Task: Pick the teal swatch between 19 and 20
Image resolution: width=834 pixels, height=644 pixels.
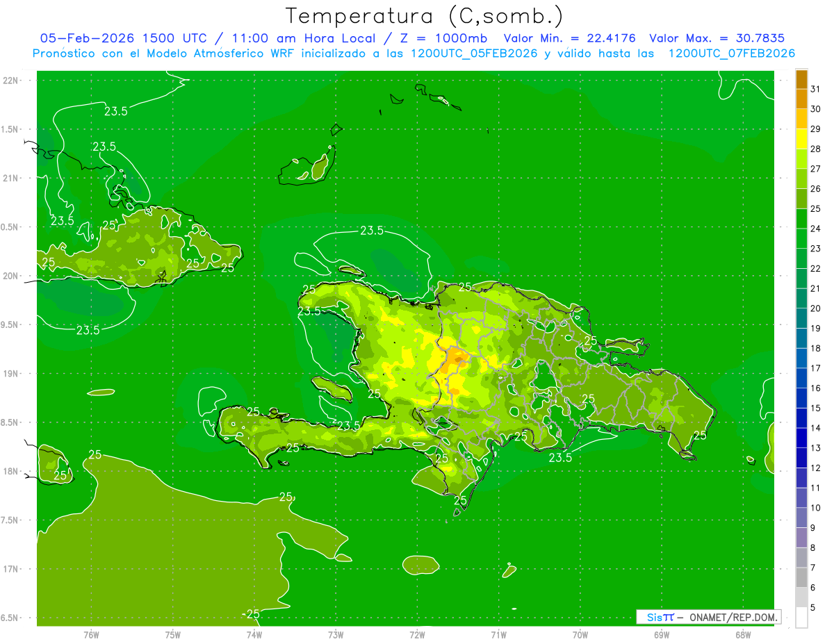Action: click(801, 319)
